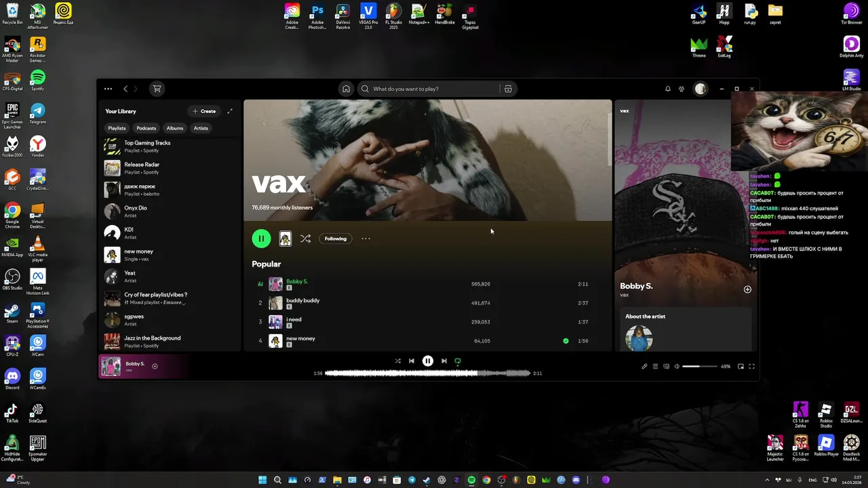The image size is (868, 488).
Task: Expand Your Library to full view
Action: (x=230, y=111)
